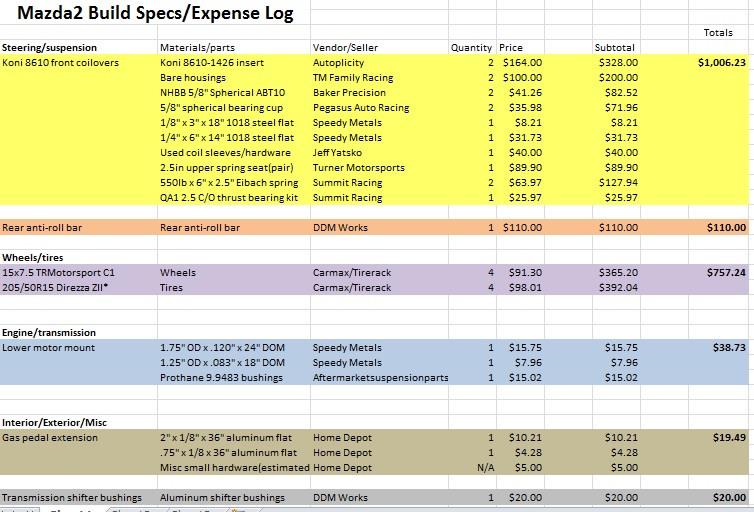The image size is (754, 512).
Task: Select the $71.96 subtotal cell
Action: pyautogui.click(x=616, y=108)
